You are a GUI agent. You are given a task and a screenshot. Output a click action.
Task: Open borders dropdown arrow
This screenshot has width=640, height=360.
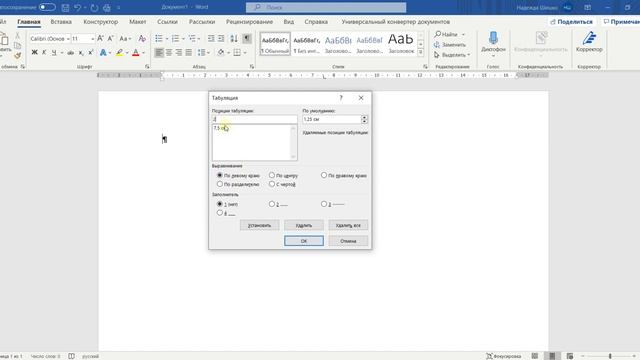point(245,53)
